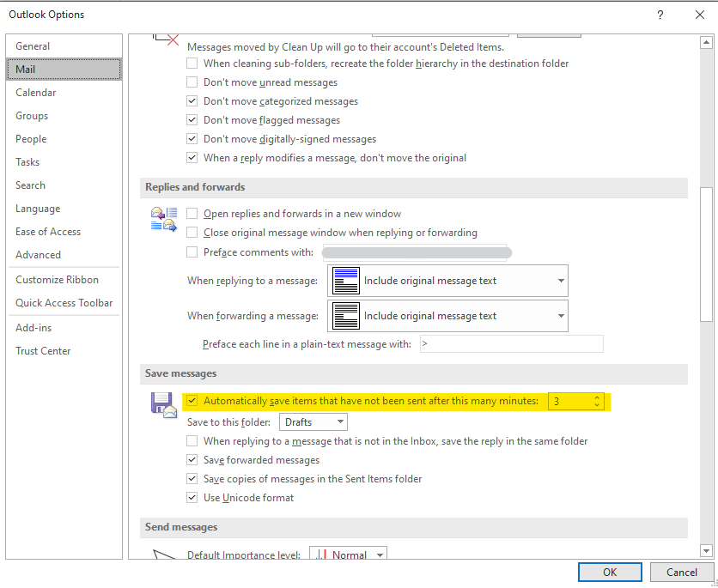The image size is (718, 588).
Task: Open Quick Access Toolbar settings
Action: tap(64, 303)
